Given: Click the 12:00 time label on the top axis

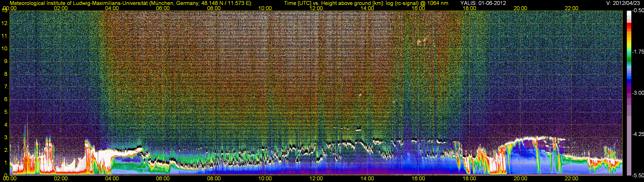Looking at the screenshot, I should tap(316, 8).
